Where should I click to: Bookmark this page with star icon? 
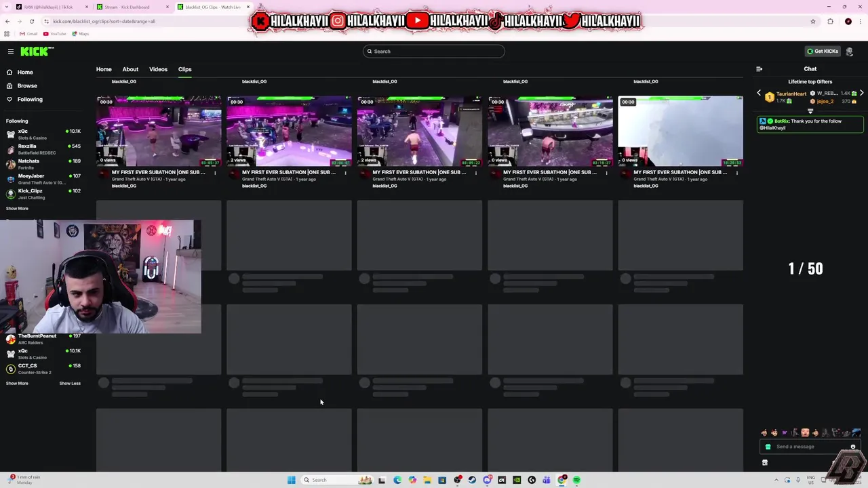[812, 21]
